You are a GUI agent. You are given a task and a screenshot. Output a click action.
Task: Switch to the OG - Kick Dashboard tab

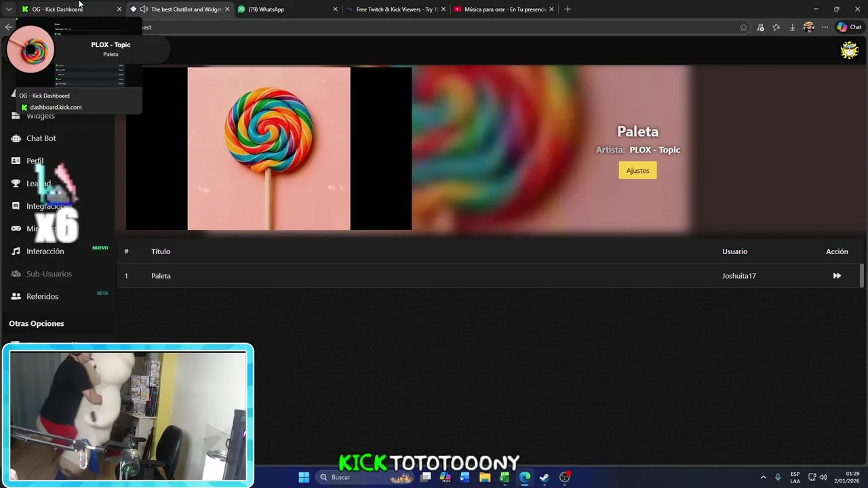click(x=71, y=9)
